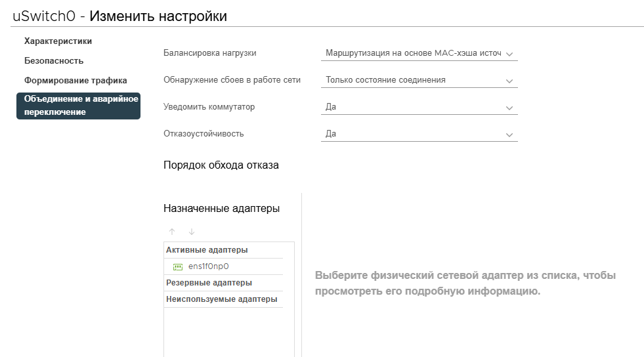Image resolution: width=644 pixels, height=357 pixels.
Task: Open the Безопасность settings section
Action: (x=54, y=61)
